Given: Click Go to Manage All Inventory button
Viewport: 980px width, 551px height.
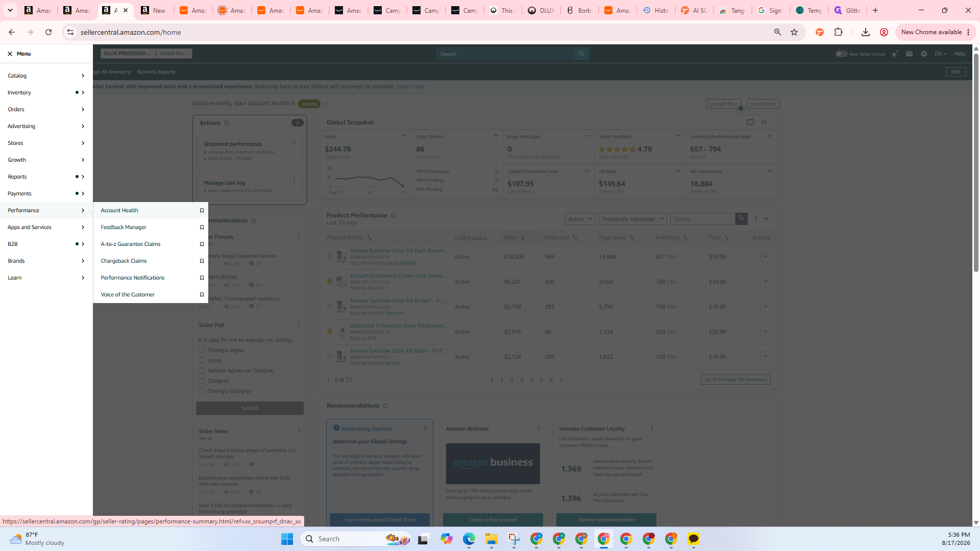Looking at the screenshot, I should (736, 380).
